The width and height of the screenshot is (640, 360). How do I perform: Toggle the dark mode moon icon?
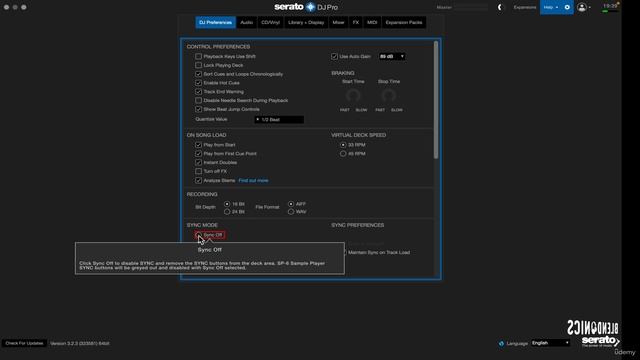pyautogui.click(x=500, y=7)
